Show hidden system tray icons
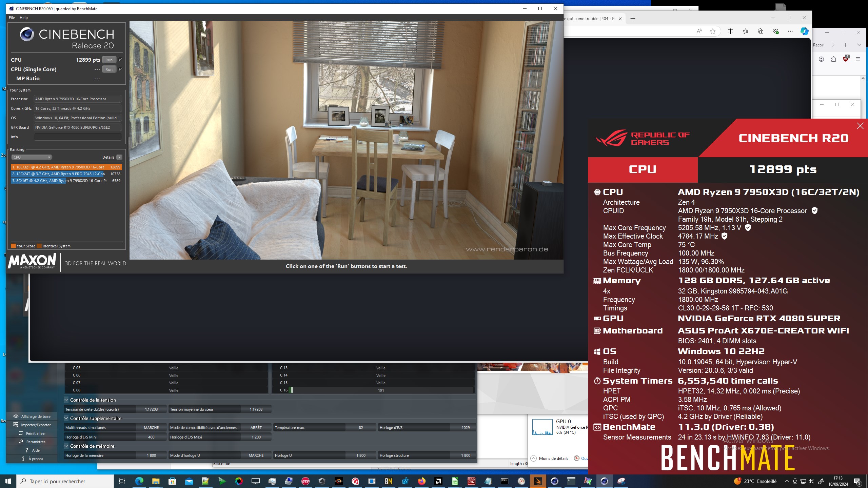 click(787, 481)
